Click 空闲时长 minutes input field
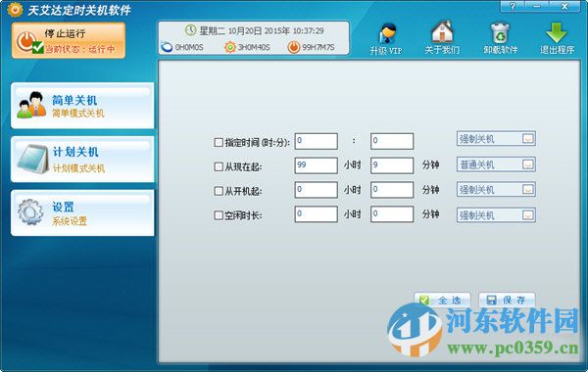This screenshot has width=588, height=372. 392,214
